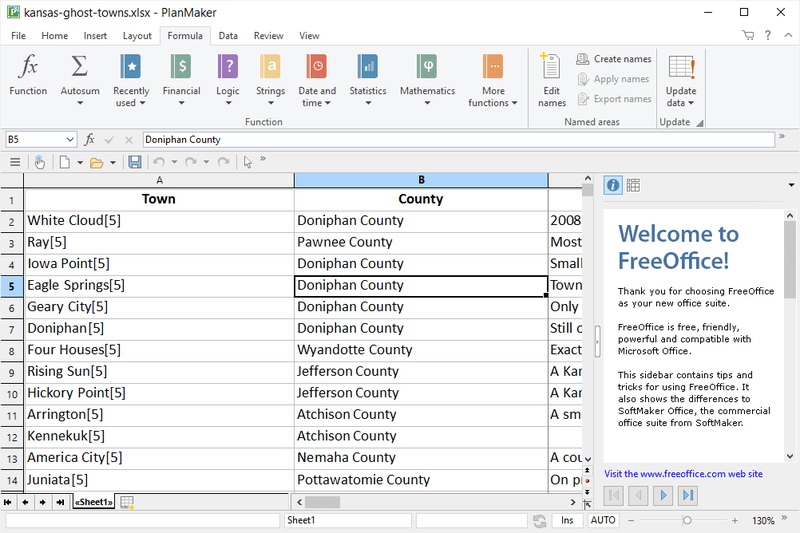The image size is (800, 533).
Task: Select the sidebar grid icon
Action: point(633,185)
